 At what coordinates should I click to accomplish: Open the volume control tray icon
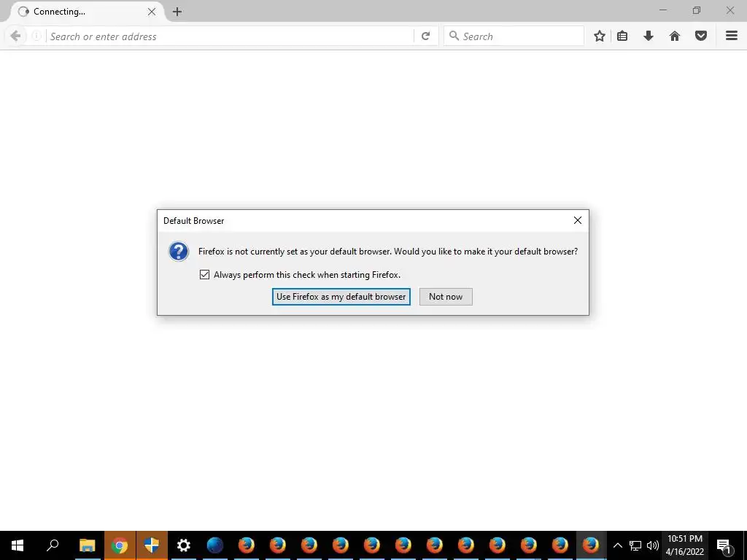[652, 545]
